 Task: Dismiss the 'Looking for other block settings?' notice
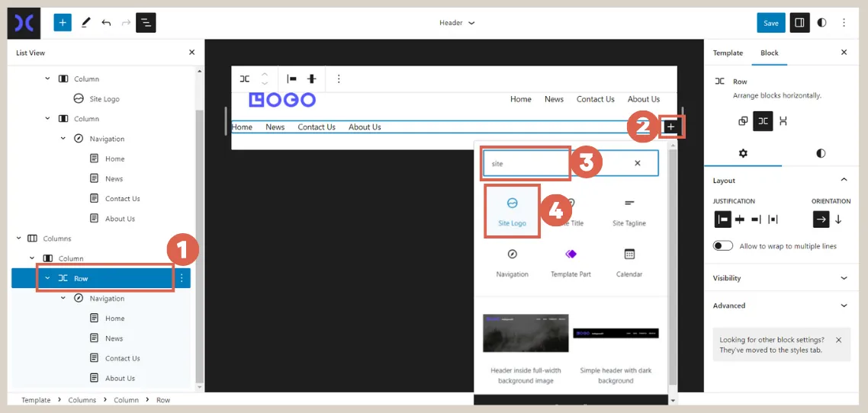[x=838, y=340]
